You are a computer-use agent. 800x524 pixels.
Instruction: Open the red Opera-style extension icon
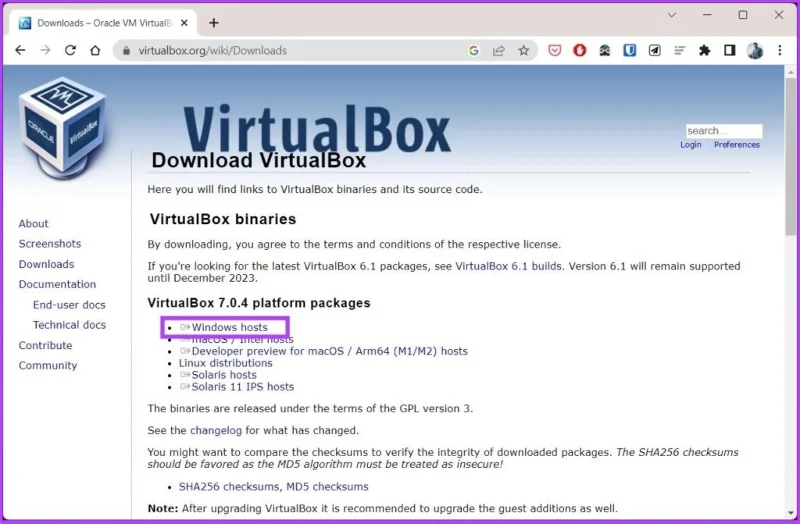580,50
